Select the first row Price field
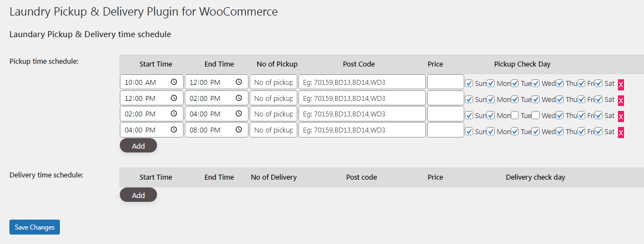The width and height of the screenshot is (644, 244). [445, 82]
